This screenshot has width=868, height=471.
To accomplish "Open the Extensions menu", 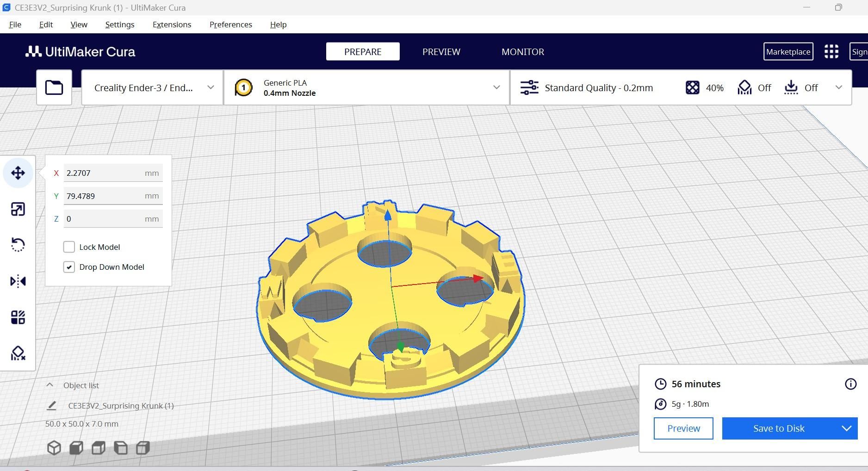I will (x=172, y=25).
